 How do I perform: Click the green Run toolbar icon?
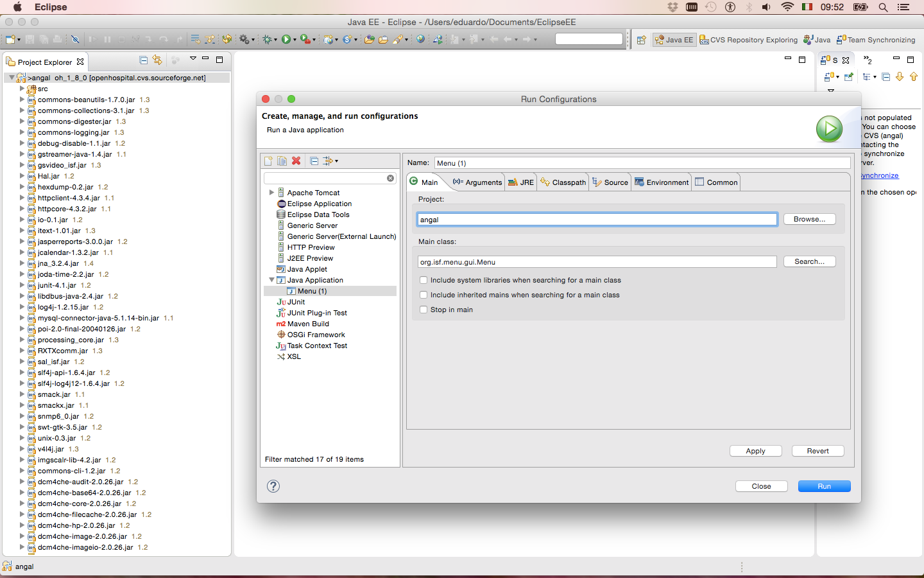coord(286,39)
